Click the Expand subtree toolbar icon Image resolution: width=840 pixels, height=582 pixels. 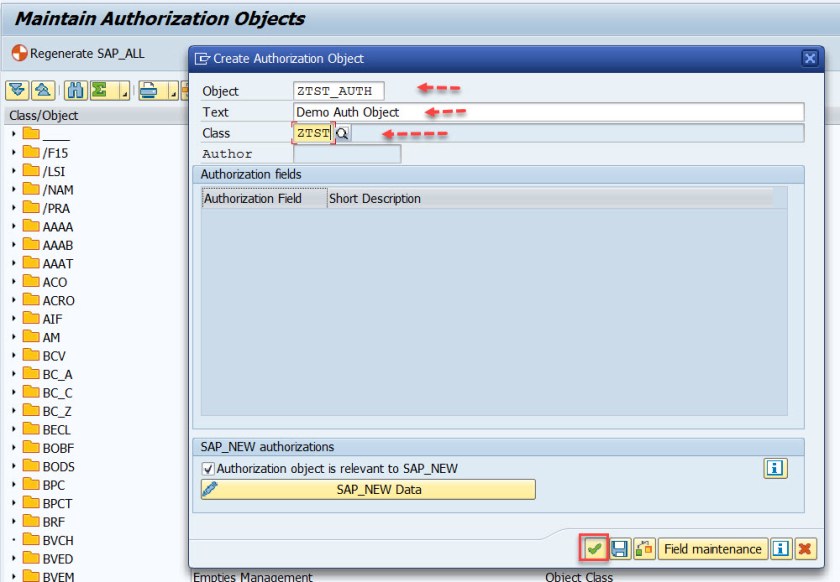pos(17,90)
